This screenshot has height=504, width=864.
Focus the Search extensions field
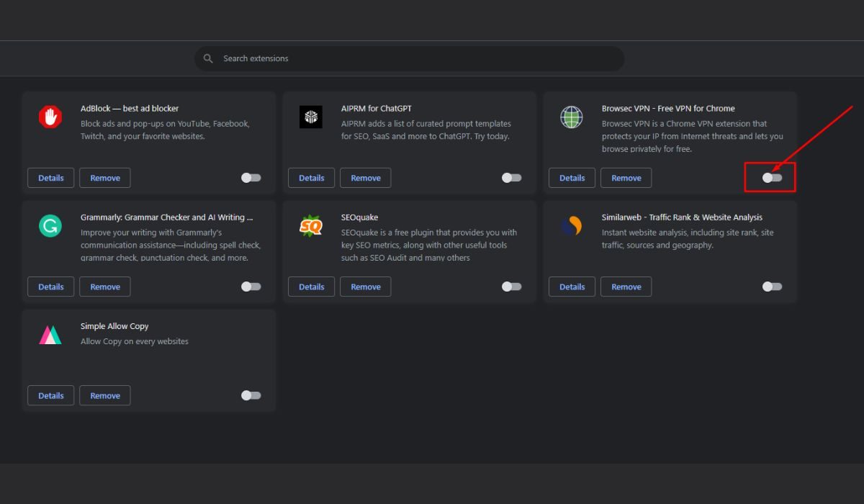[410, 58]
